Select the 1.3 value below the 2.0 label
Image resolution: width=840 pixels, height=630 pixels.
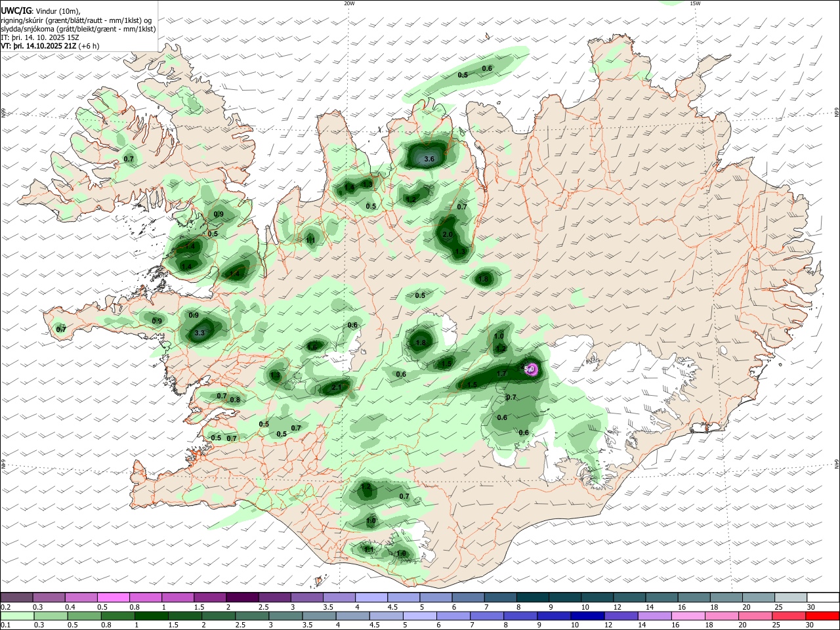coord(460,251)
